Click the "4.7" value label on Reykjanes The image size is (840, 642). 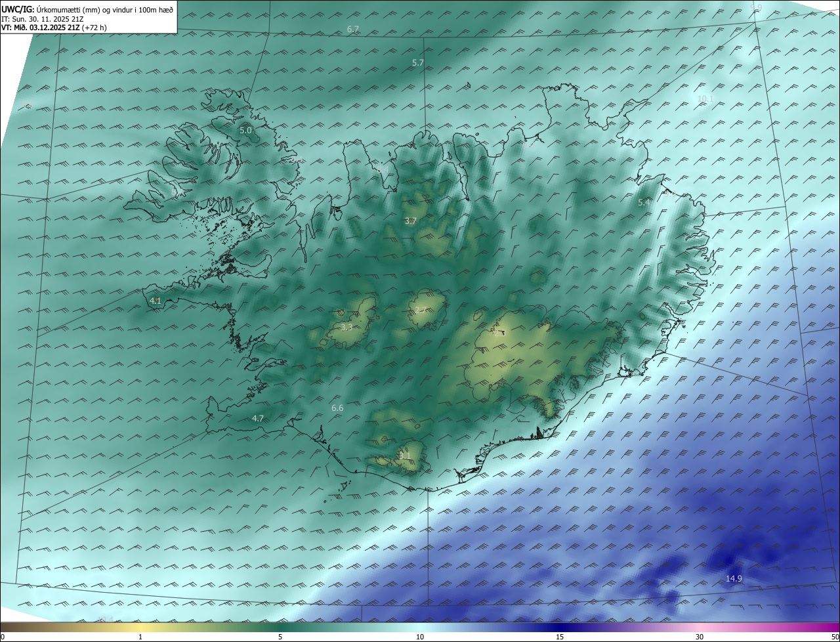pyautogui.click(x=258, y=418)
